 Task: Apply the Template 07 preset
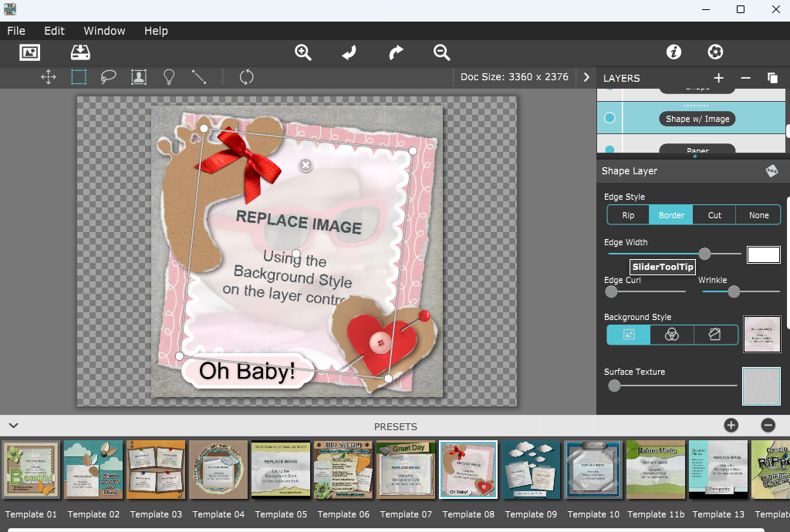406,470
